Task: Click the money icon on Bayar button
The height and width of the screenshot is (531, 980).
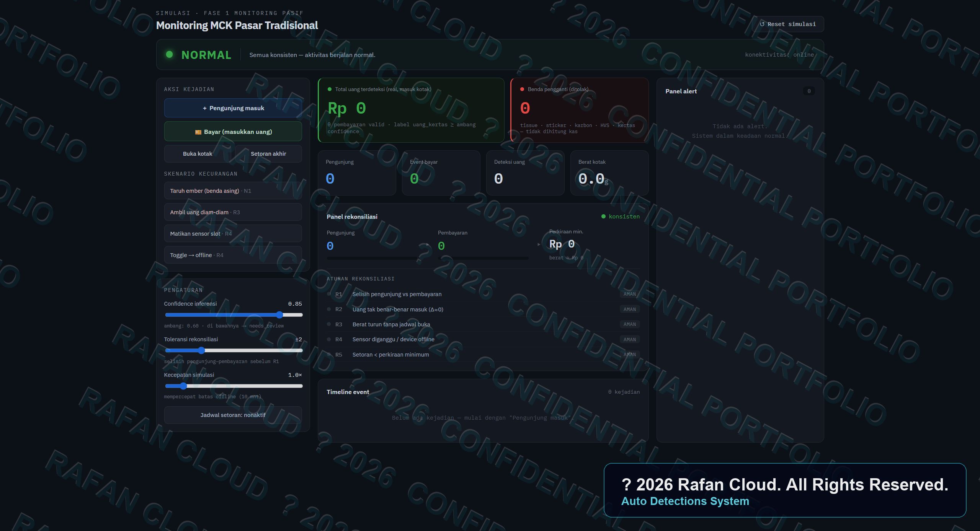Action: point(198,132)
